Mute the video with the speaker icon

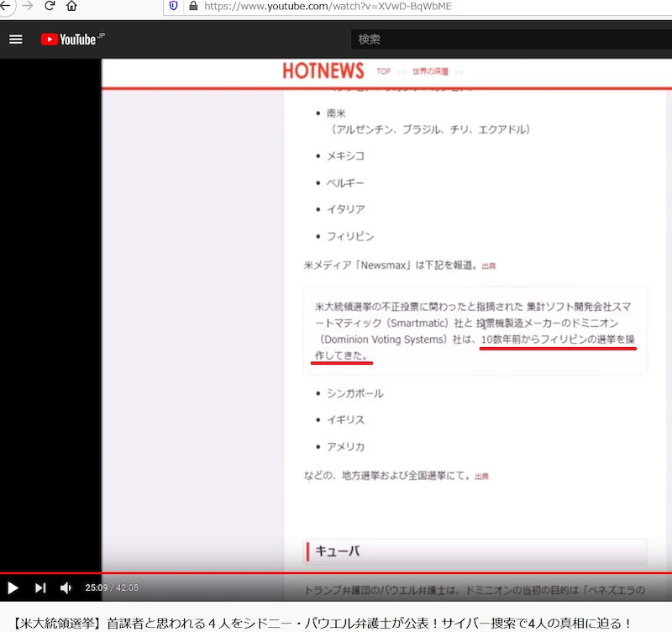pyautogui.click(x=66, y=587)
